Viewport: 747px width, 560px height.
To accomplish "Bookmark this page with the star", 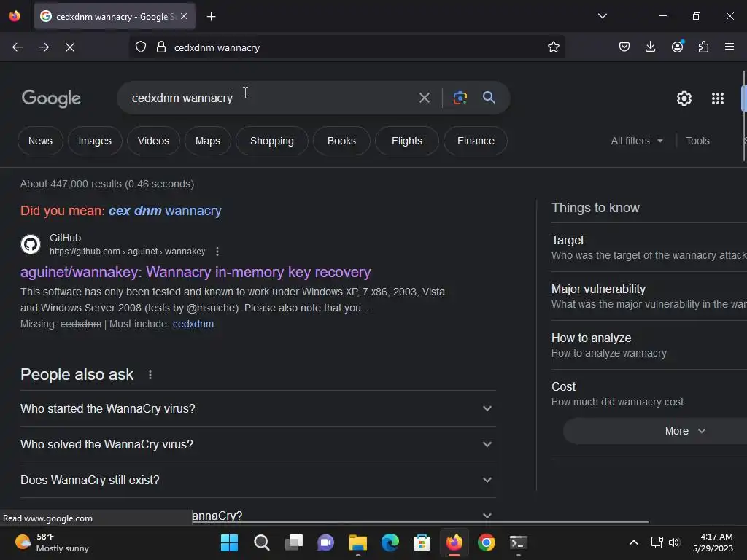I will (x=553, y=47).
